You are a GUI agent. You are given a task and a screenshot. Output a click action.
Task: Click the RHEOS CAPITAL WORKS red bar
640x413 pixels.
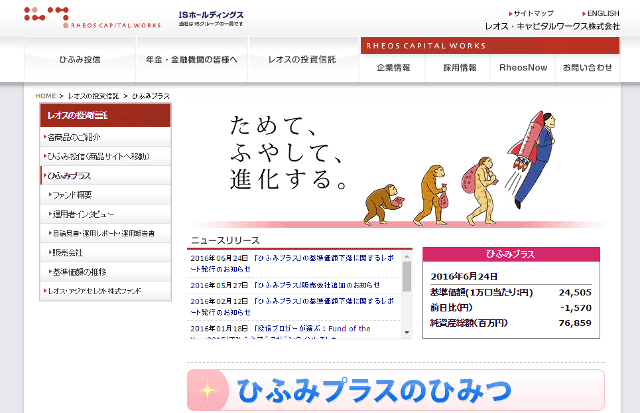tap(490, 46)
